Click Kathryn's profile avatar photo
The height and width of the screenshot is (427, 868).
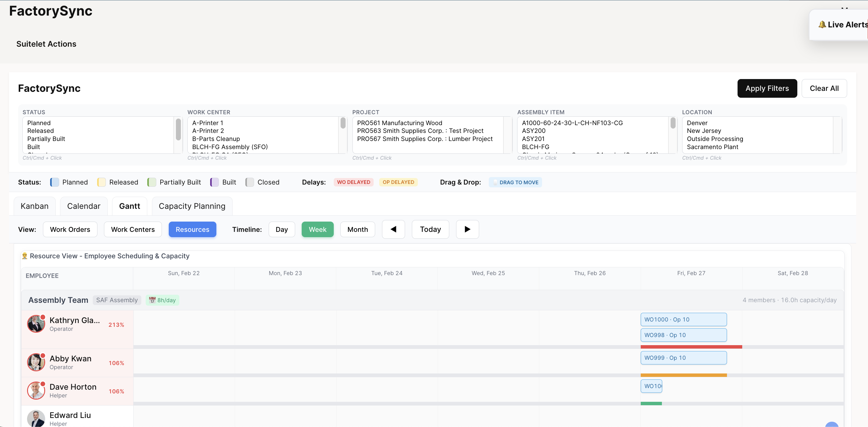click(x=36, y=324)
